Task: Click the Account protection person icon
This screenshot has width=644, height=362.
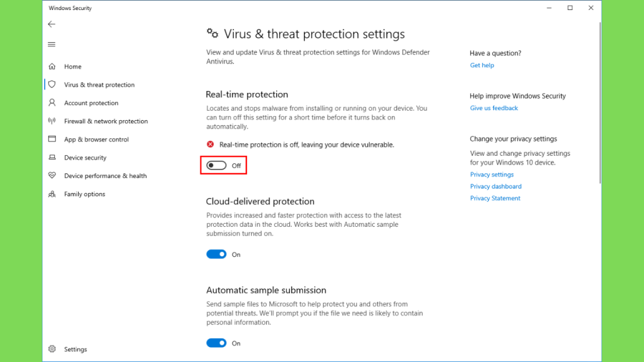Action: click(x=52, y=102)
